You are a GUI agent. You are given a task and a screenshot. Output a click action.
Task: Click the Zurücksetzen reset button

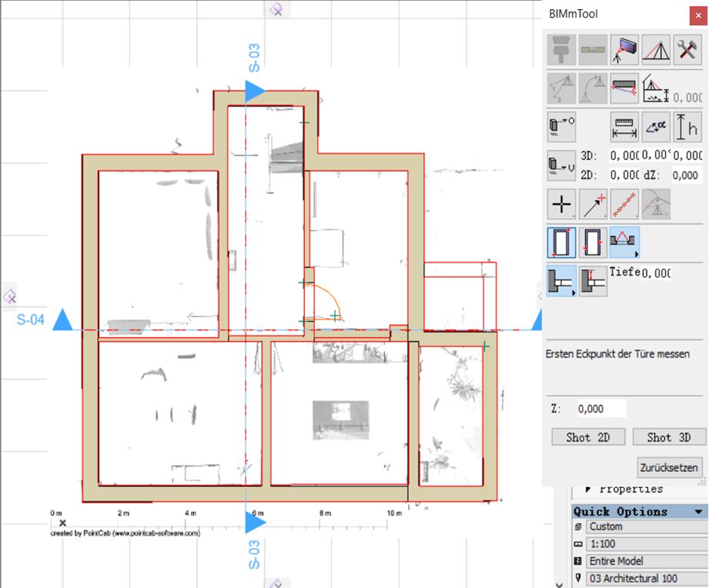pos(669,467)
